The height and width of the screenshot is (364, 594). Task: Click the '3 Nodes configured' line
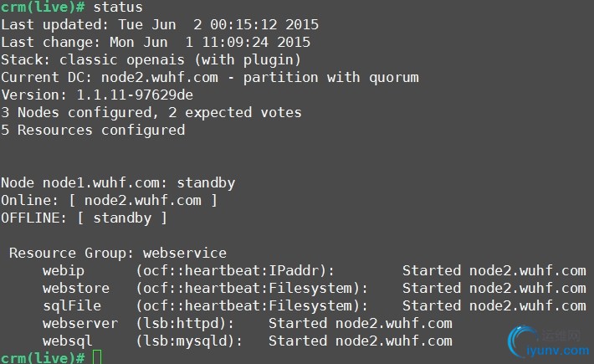click(151, 112)
